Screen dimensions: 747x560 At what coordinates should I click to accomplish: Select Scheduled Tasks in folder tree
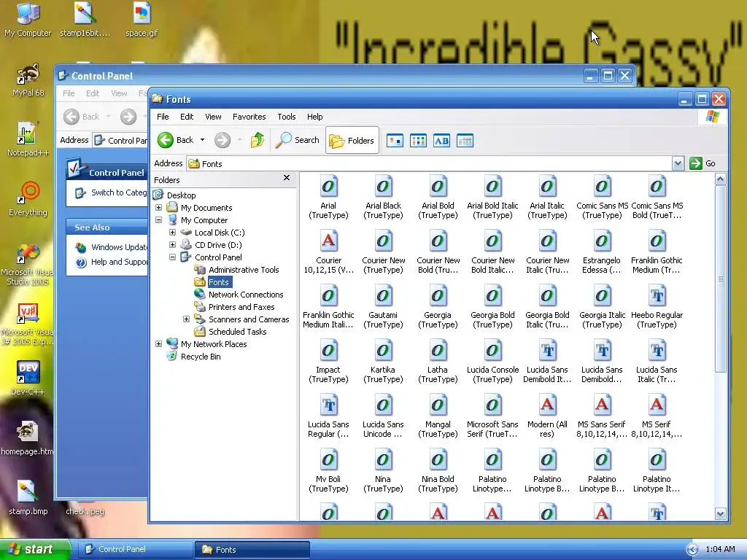[237, 332]
